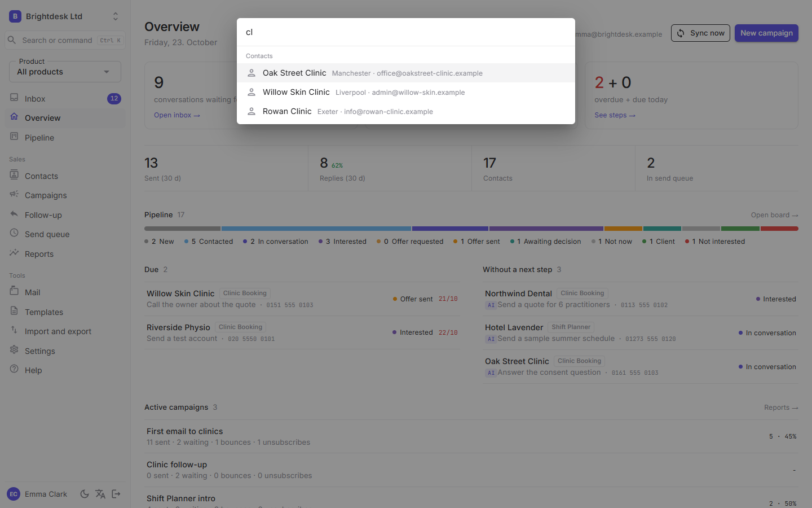The width and height of the screenshot is (812, 508).
Task: Follow the Open inbox link
Action: 177,115
